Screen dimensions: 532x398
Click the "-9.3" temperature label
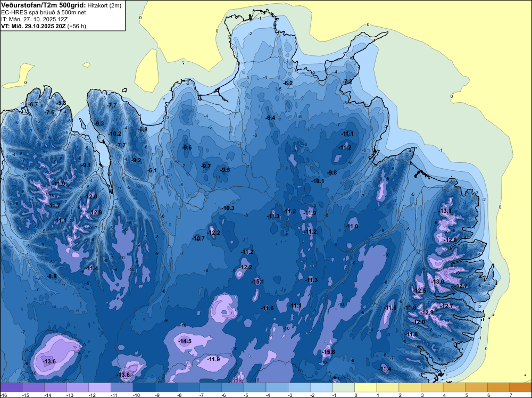tap(99, 124)
